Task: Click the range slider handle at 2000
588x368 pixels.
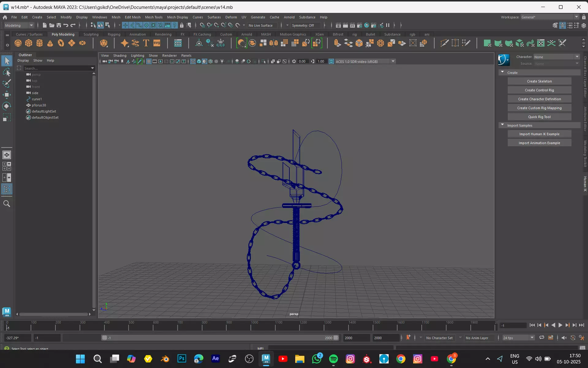Action: click(336, 338)
